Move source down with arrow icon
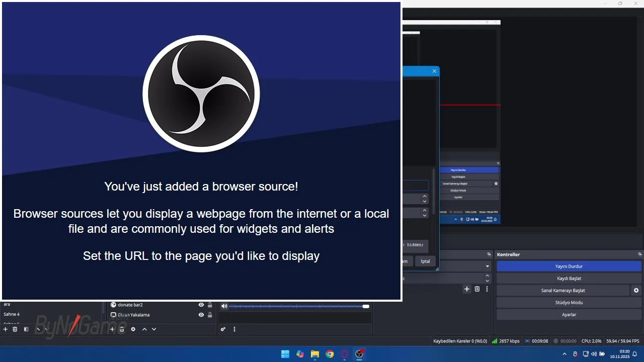The image size is (644, 362). pyautogui.click(x=154, y=329)
